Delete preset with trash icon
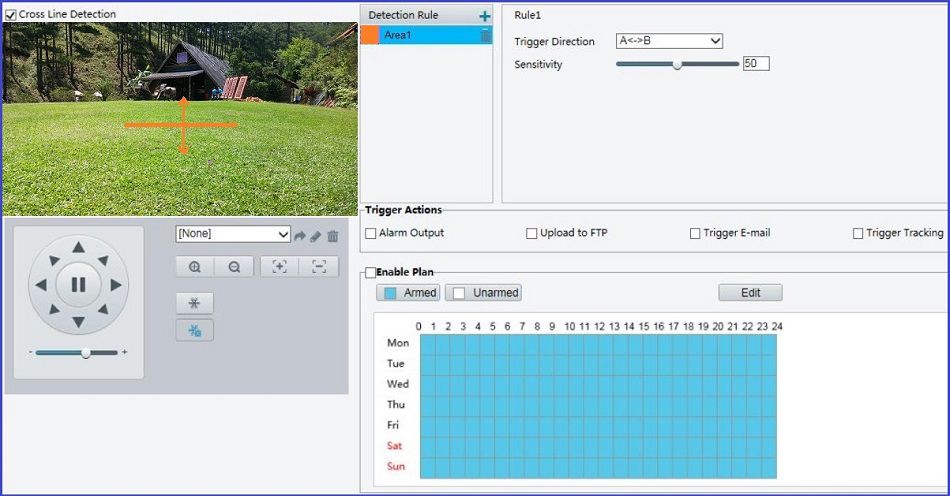The image size is (950, 496). (x=333, y=236)
